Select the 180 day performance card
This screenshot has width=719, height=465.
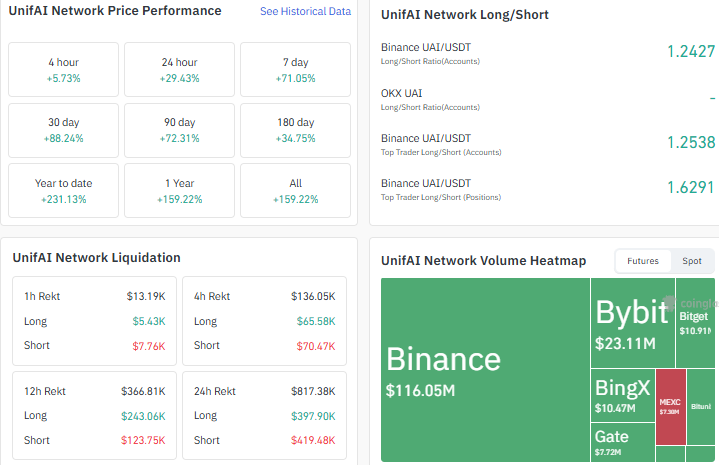click(x=295, y=130)
